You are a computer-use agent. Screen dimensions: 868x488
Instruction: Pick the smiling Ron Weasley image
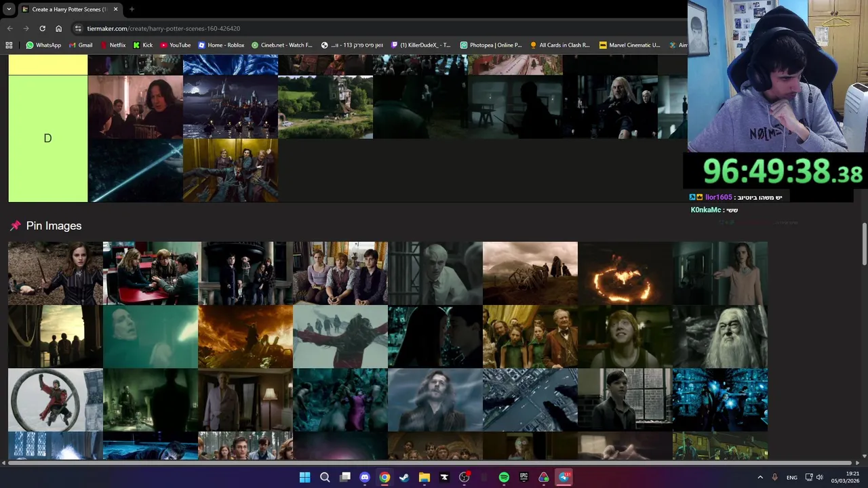pos(625,337)
